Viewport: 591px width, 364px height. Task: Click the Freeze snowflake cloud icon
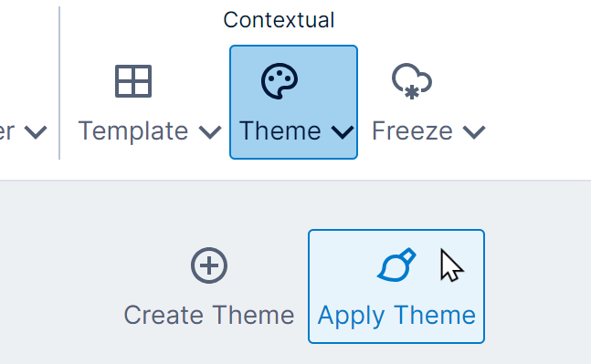click(412, 81)
